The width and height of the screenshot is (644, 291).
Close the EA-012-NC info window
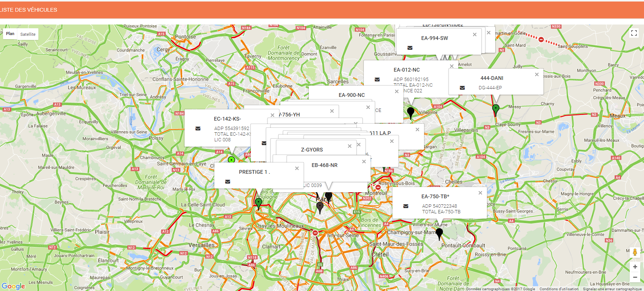pyautogui.click(x=452, y=66)
